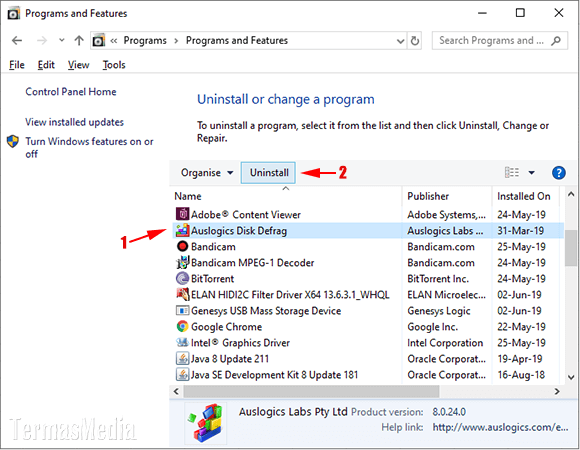Click the Auslogics Disk Defrag list icon
The height and width of the screenshot is (450, 580).
[182, 230]
